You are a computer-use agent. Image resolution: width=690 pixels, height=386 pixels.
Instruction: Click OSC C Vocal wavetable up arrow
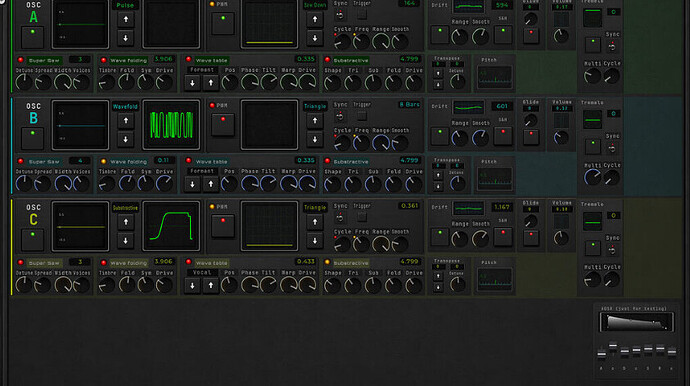tap(211, 286)
